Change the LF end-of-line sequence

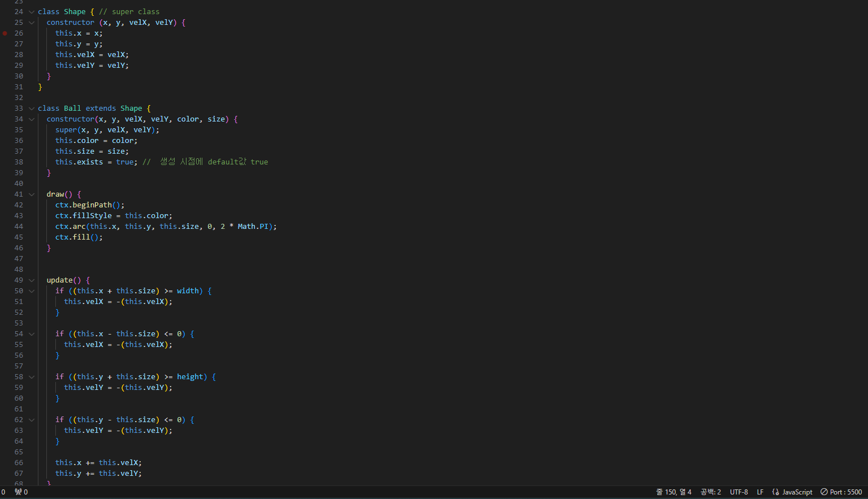[760, 492]
